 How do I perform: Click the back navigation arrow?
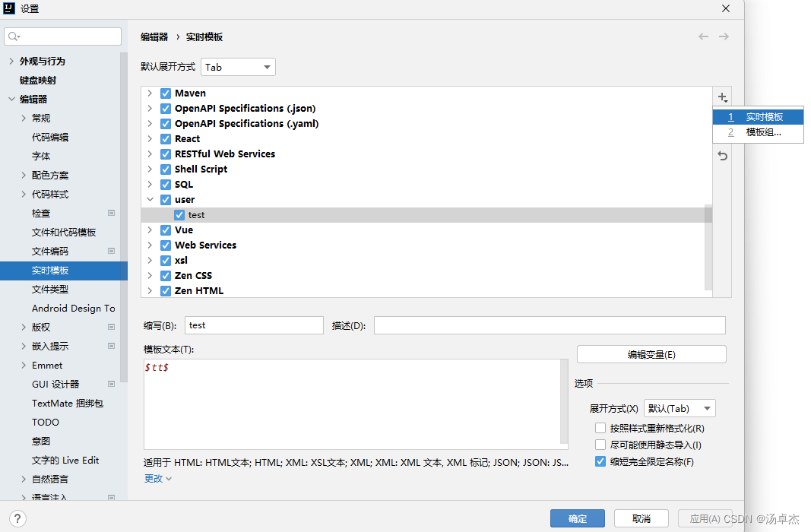coord(704,36)
